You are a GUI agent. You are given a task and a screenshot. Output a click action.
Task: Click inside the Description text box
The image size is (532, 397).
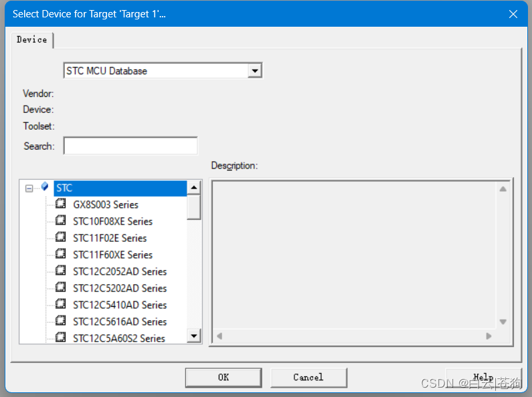(355, 255)
